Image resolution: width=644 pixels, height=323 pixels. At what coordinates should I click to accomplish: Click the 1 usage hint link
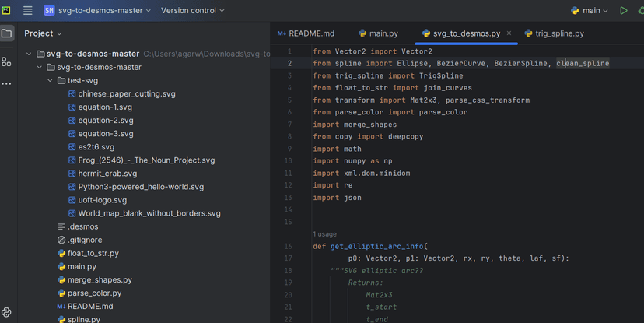(326, 233)
